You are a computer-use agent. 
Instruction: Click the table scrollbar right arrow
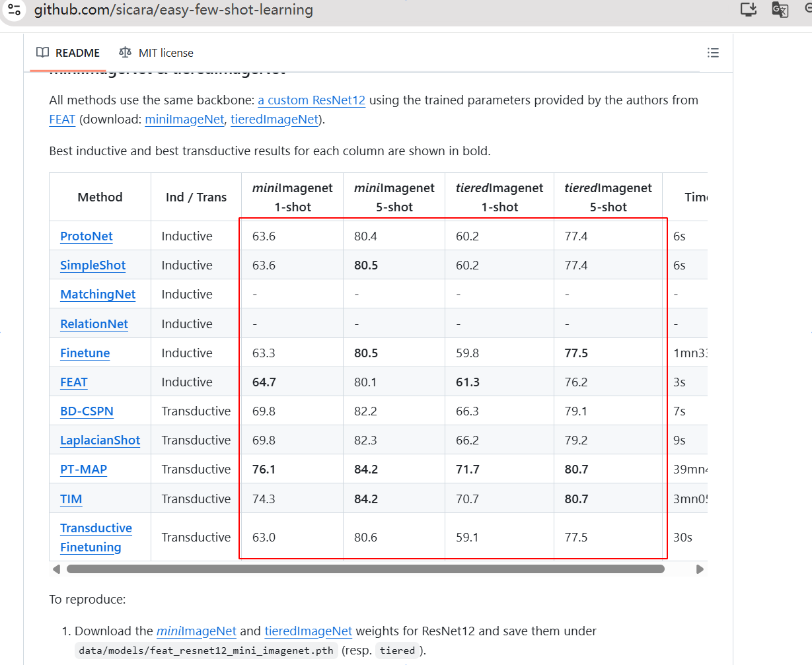tap(700, 569)
